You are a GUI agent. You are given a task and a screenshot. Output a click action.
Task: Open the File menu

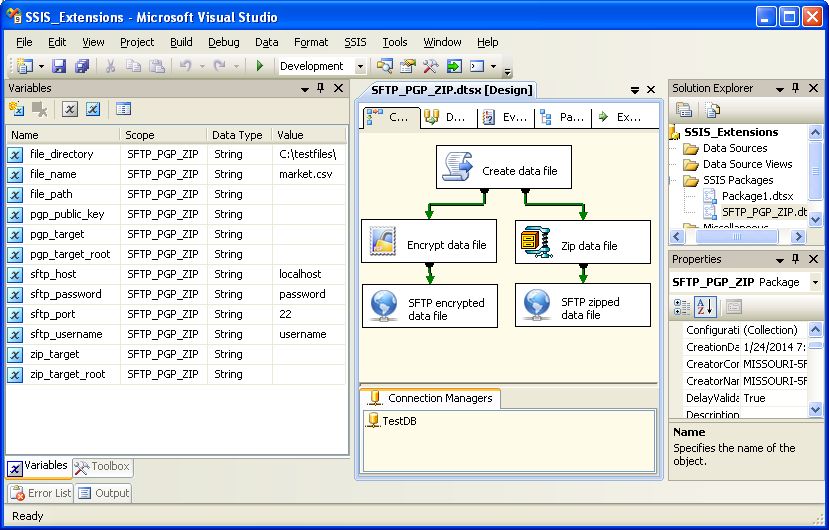(x=24, y=42)
